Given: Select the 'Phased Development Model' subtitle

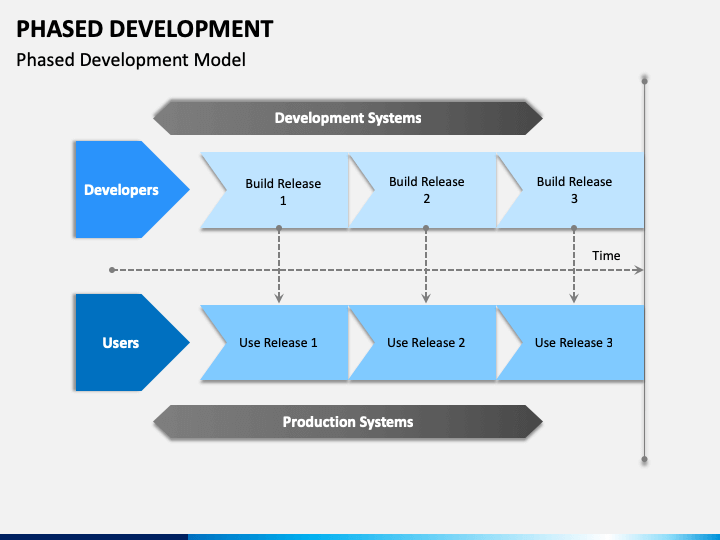Looking at the screenshot, I should (131, 60).
